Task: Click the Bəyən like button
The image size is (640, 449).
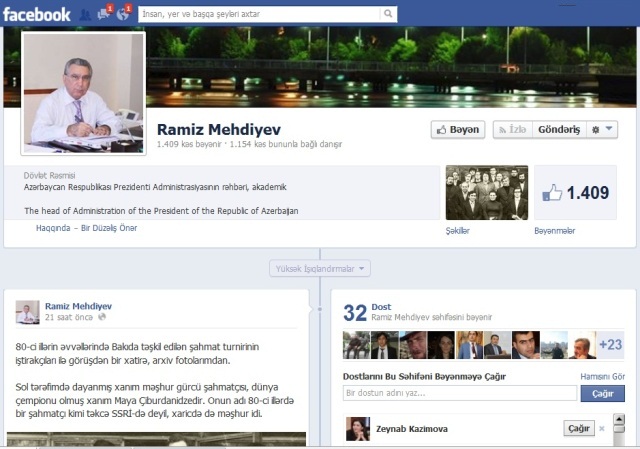Action: pyautogui.click(x=458, y=130)
